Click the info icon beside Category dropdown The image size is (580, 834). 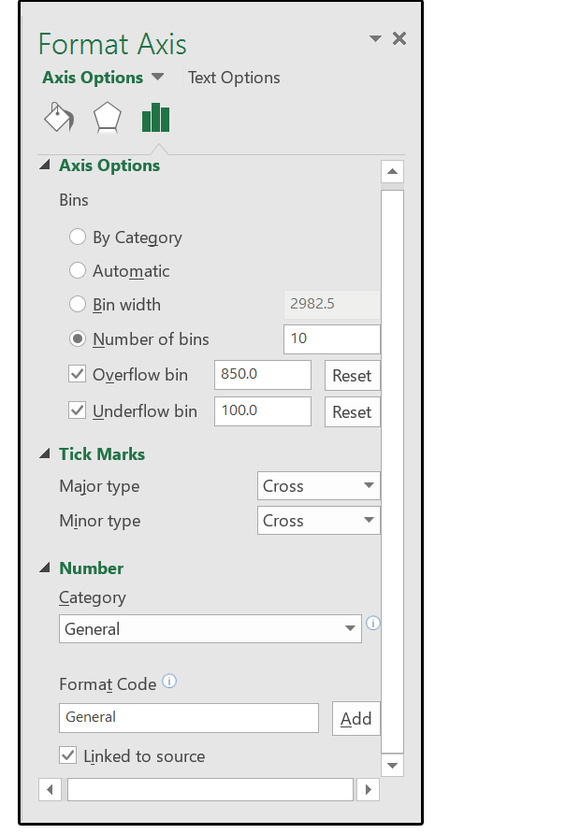click(372, 623)
